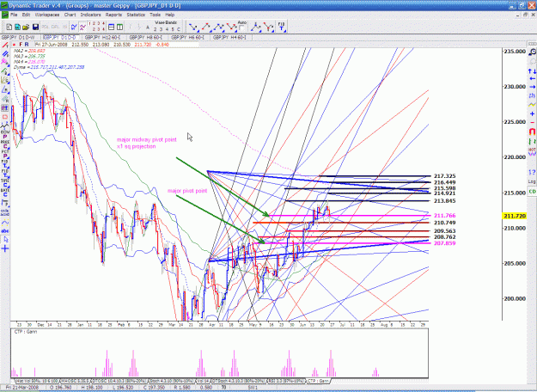Viewport: 537px width, 392px height.
Task: Toggle Vase Band C
Action: pyautogui.click(x=179, y=29)
